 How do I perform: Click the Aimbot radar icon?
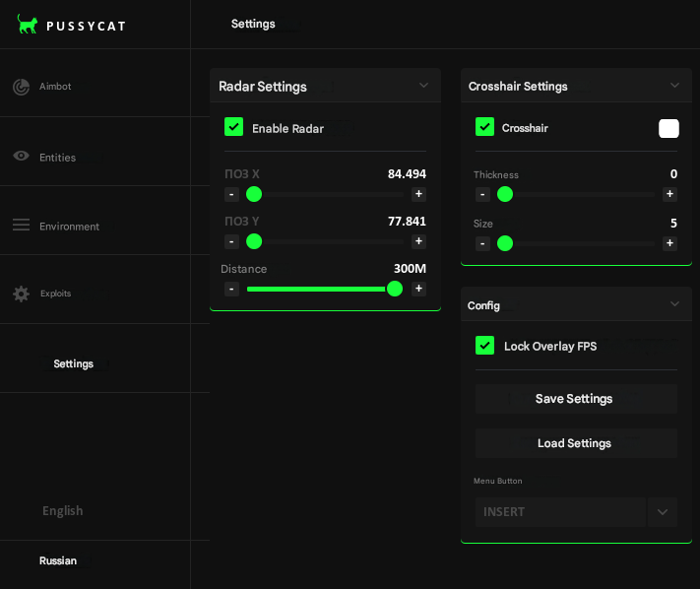coord(21,87)
